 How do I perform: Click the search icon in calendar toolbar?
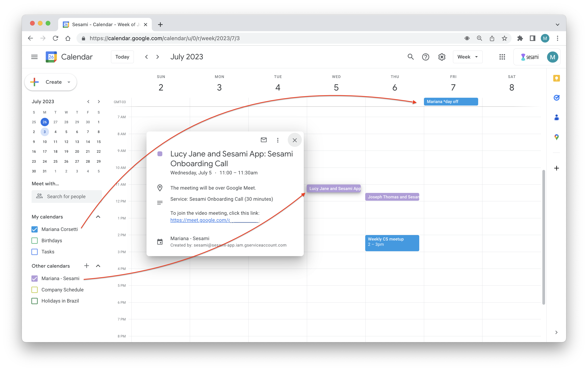[x=410, y=57]
